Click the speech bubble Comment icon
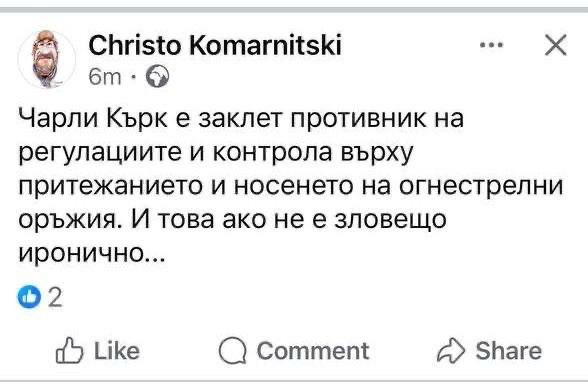 tap(232, 351)
